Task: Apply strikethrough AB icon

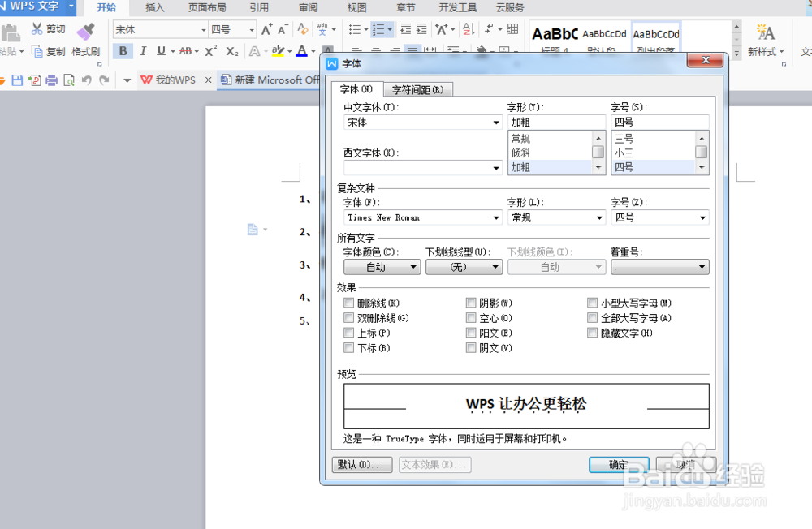Action: [x=185, y=51]
